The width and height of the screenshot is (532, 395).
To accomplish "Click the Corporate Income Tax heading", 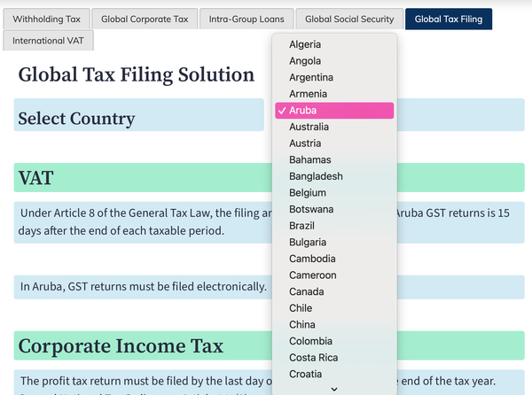I will click(121, 346).
